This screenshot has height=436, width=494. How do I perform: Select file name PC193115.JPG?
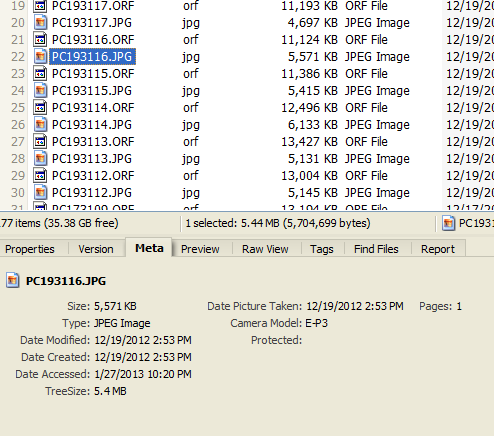pos(92,91)
